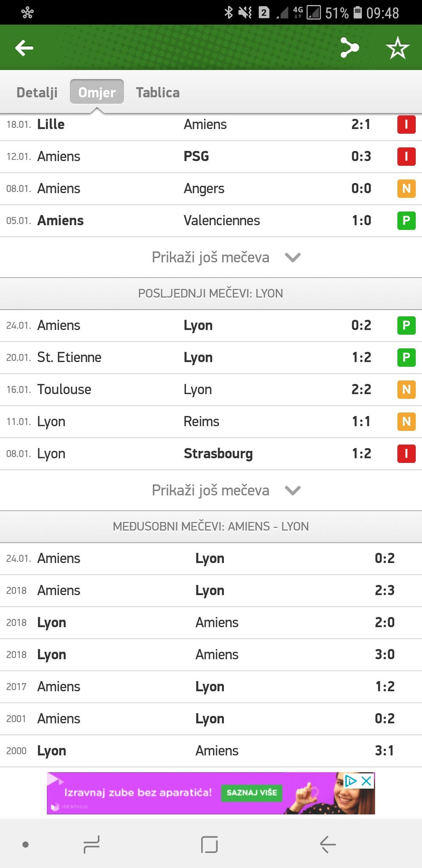422x868 pixels.
Task: Open the AdChoices info icon on banner
Action: coord(350,781)
